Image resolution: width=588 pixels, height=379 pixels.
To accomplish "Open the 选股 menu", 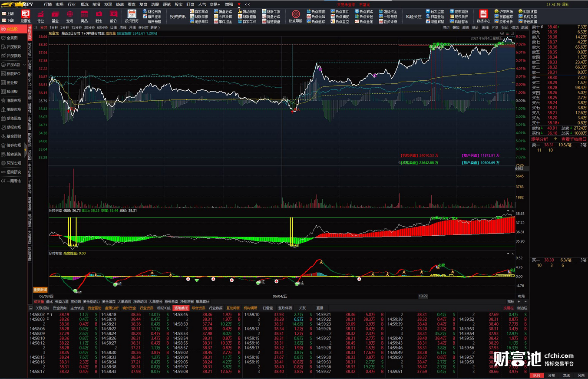I will coord(155,4).
